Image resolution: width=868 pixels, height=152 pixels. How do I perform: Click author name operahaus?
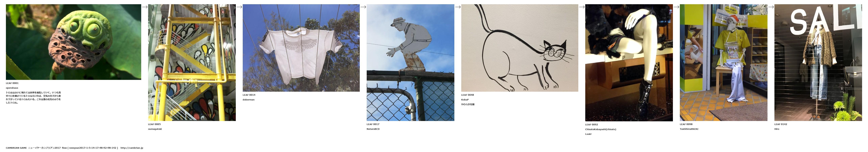pos(12,88)
